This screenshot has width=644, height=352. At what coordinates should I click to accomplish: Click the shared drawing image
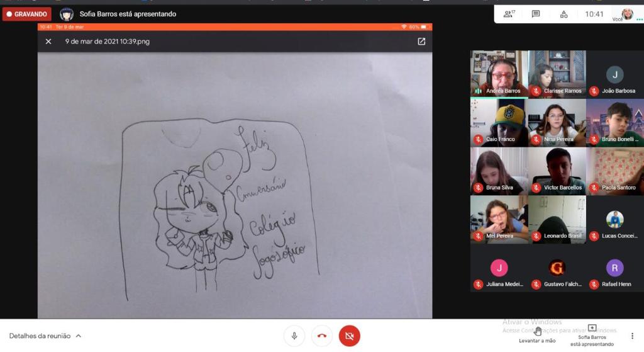(235, 185)
